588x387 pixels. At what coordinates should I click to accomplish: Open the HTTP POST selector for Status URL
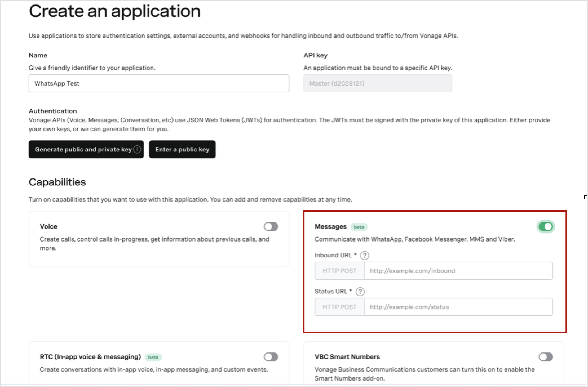click(x=339, y=307)
